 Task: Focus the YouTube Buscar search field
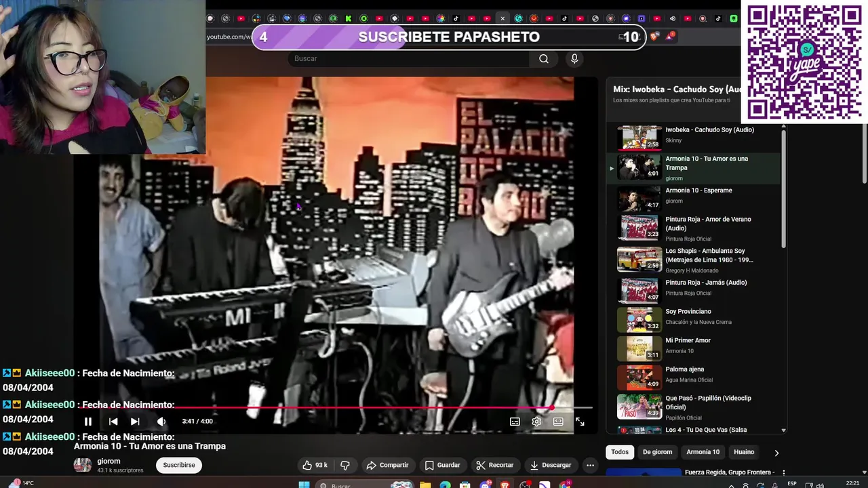[409, 58]
